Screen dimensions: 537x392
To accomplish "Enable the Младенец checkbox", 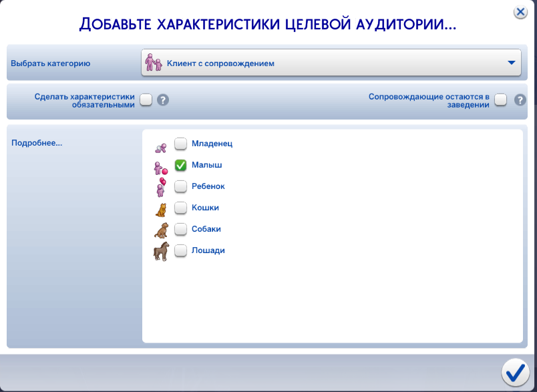I will tap(180, 144).
